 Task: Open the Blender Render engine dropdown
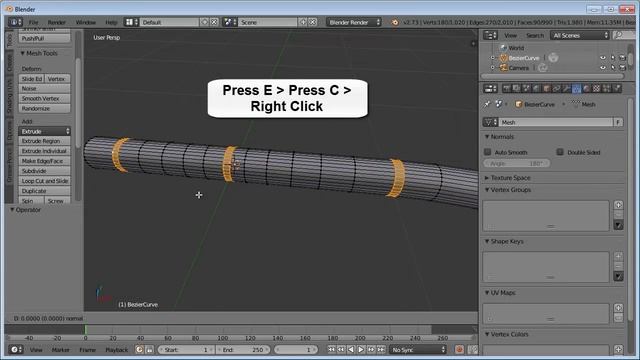353,22
